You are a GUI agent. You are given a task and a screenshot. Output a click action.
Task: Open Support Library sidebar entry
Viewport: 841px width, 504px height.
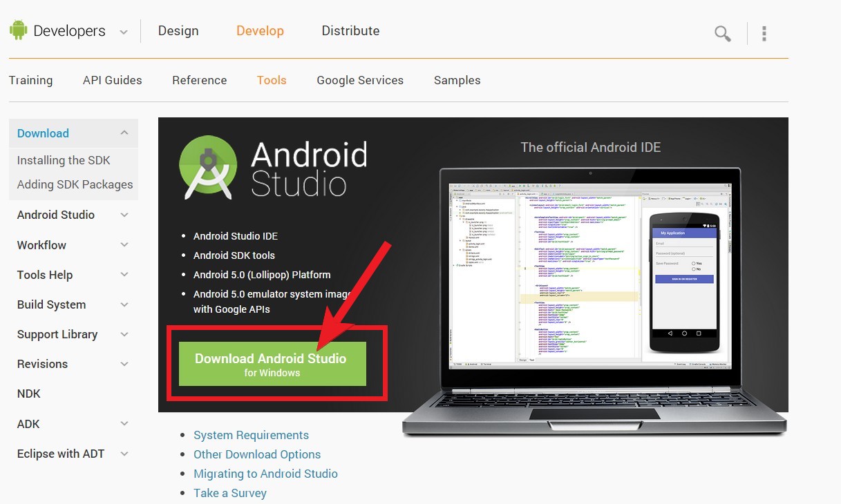pos(57,334)
